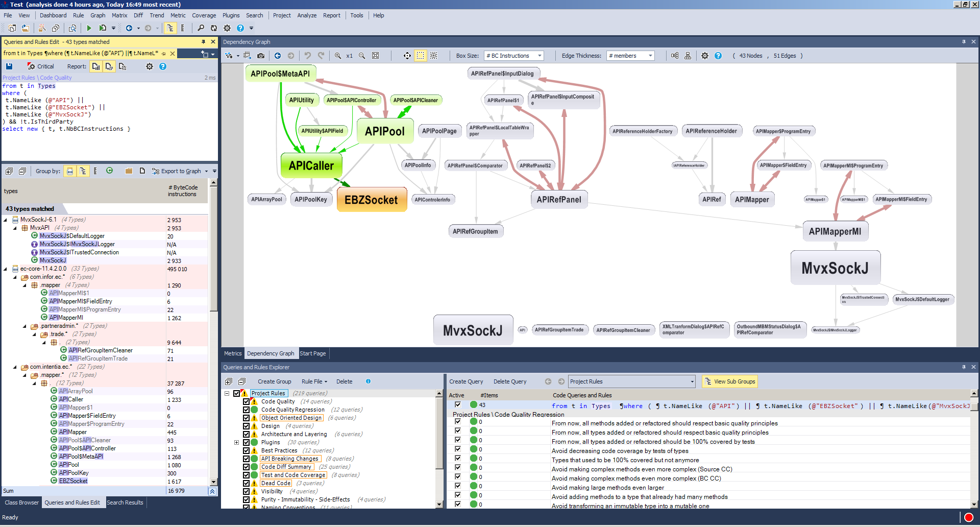Click the green Run analysis play icon

coord(89,28)
